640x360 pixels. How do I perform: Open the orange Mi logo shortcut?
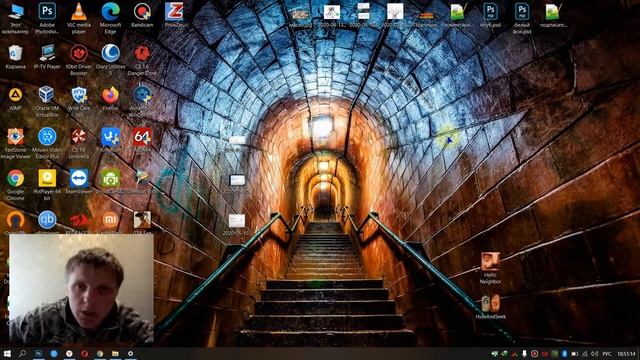[x=110, y=220]
